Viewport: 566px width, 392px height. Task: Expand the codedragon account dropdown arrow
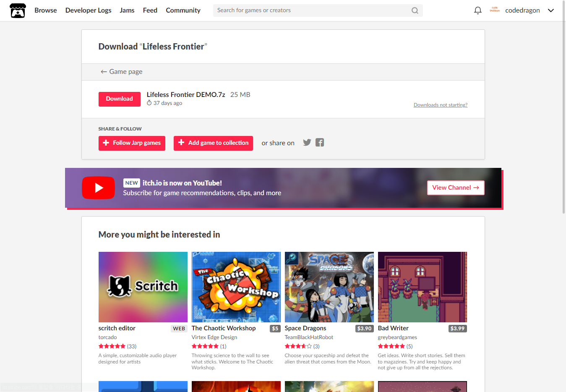(x=551, y=10)
